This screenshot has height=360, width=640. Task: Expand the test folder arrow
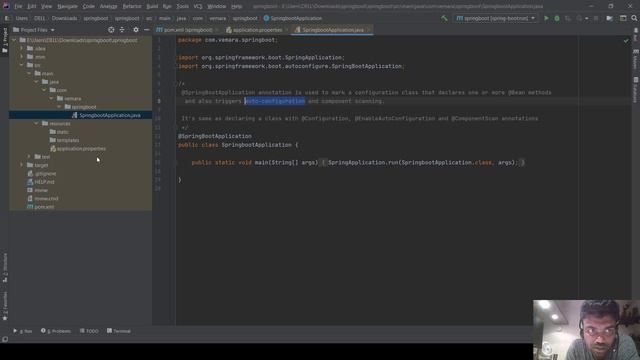[29, 157]
